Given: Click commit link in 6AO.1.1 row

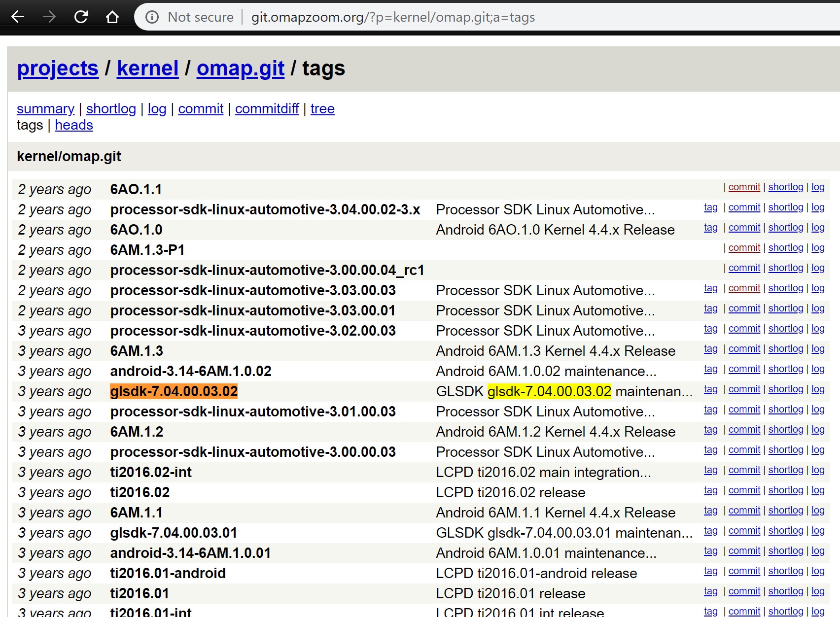Looking at the screenshot, I should pyautogui.click(x=744, y=187).
